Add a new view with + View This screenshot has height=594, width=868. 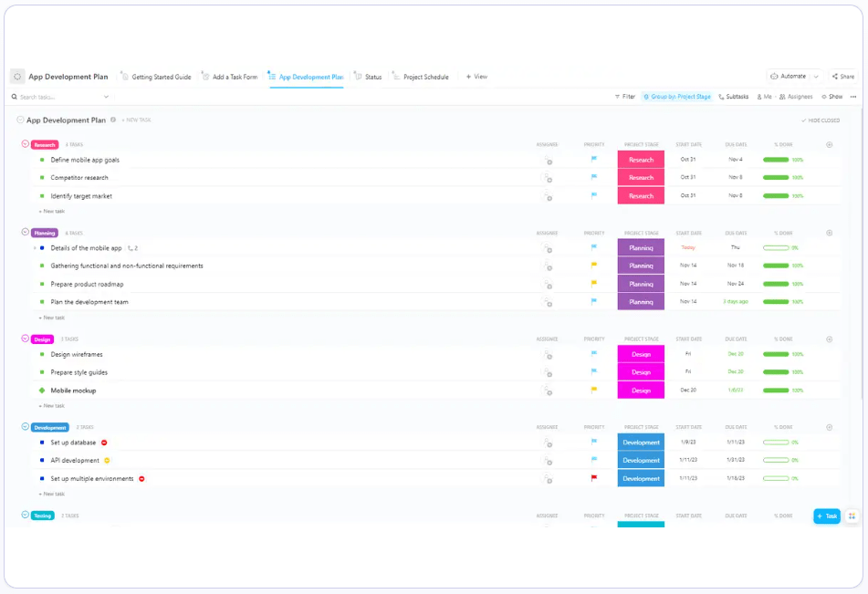(x=476, y=77)
